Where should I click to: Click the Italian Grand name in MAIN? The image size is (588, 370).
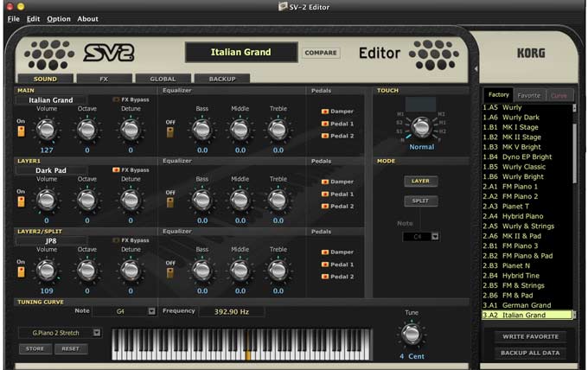click(x=51, y=100)
